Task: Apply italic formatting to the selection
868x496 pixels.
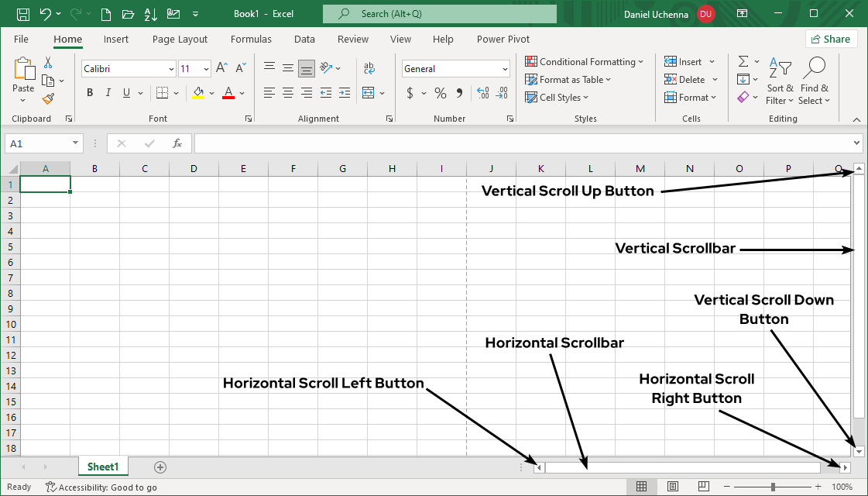Action: 108,92
